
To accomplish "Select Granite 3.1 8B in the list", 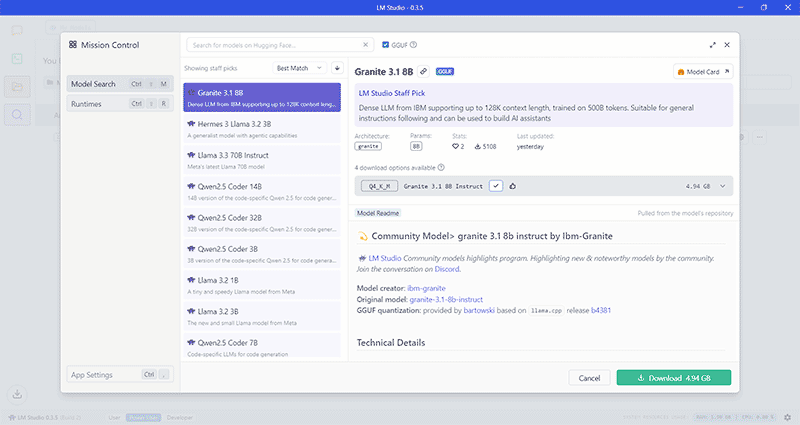I will click(262, 97).
